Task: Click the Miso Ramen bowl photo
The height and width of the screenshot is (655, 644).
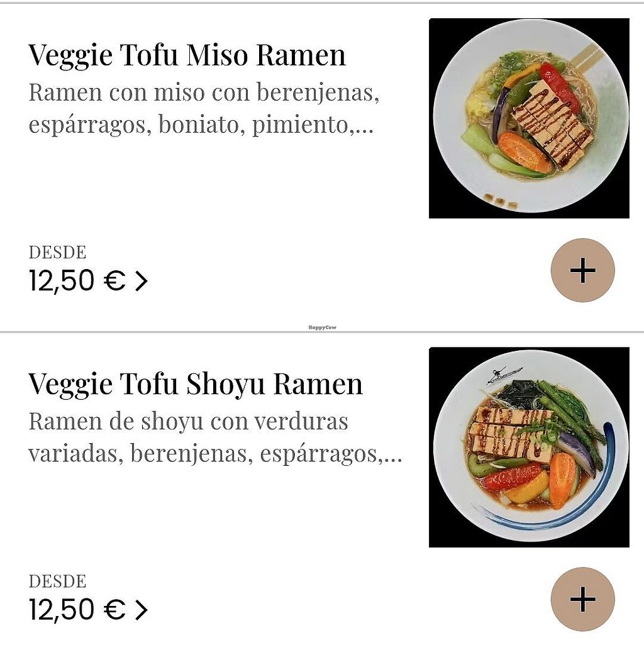Action: coord(529,118)
